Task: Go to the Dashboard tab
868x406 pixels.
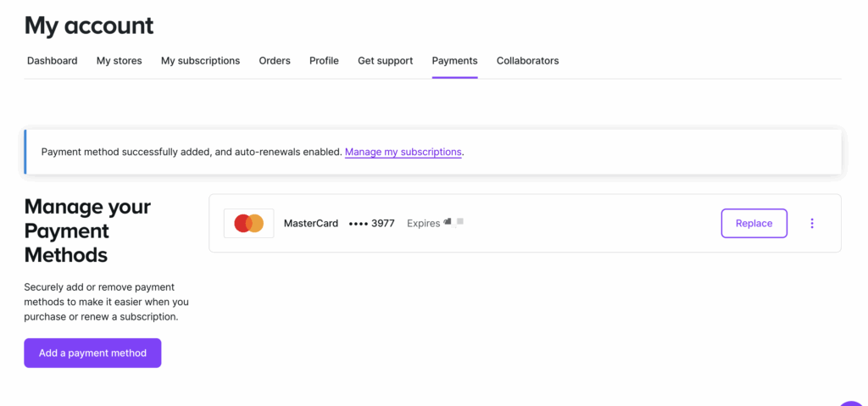Action: point(52,61)
